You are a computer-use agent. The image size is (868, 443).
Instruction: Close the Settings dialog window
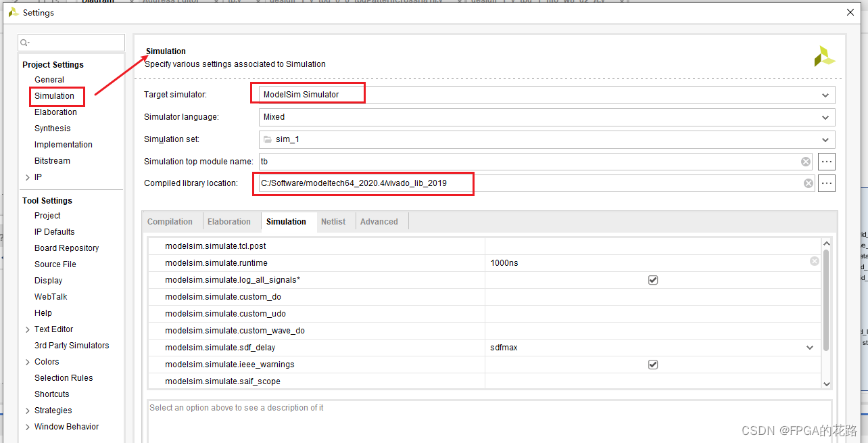click(850, 12)
